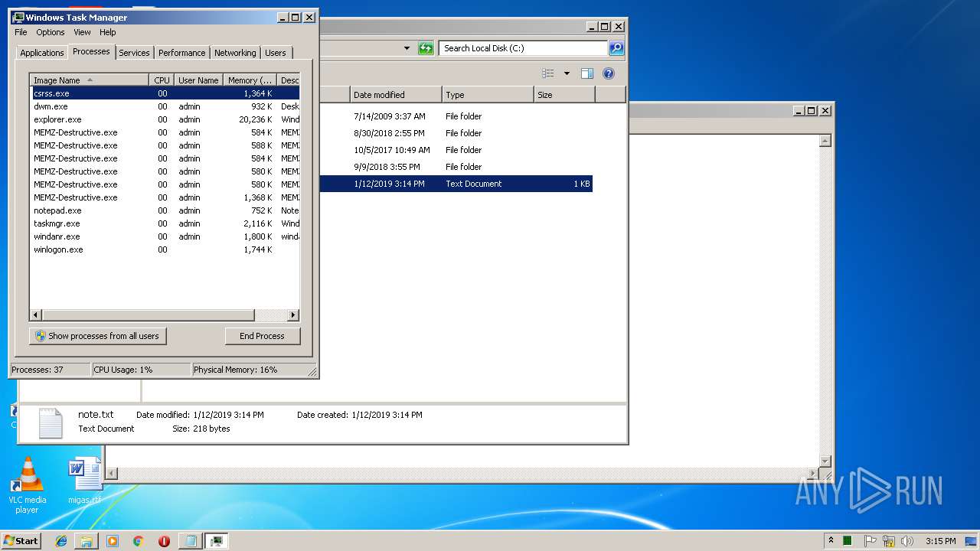Screen dimensions: 980x551
Task: Select csrss.exe process row
Action: (x=165, y=93)
